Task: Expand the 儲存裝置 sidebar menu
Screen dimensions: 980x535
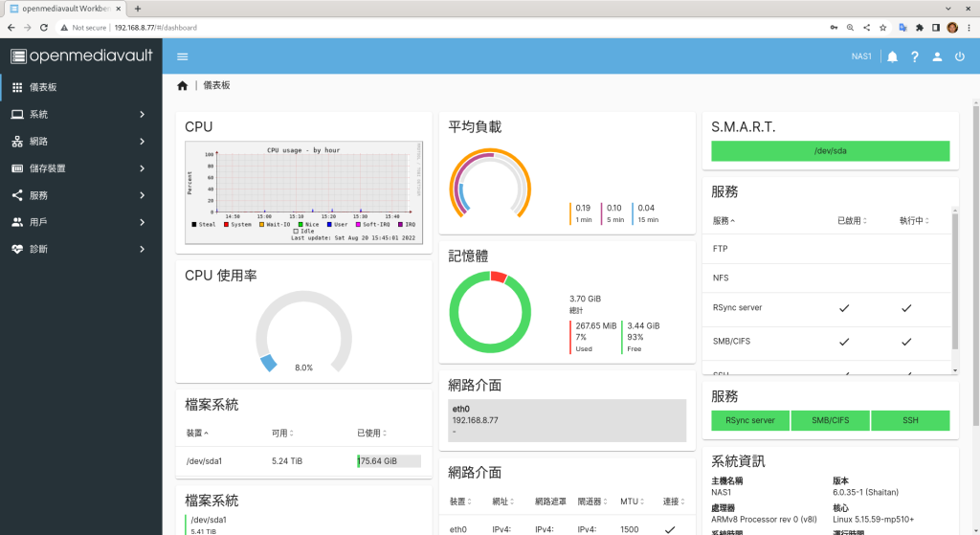Action: tap(80, 168)
